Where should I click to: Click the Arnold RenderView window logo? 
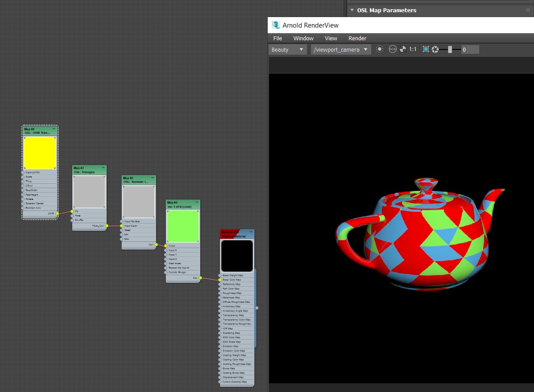click(276, 25)
